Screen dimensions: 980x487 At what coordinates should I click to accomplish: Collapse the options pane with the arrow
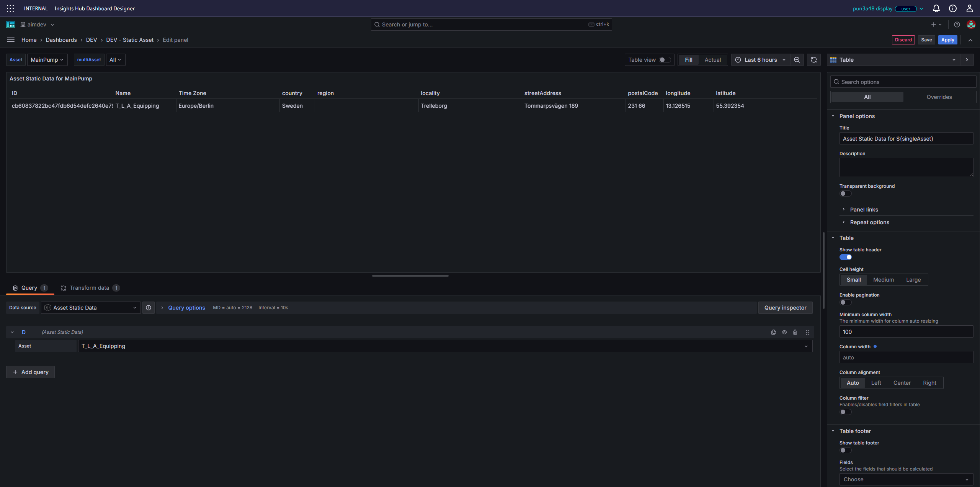(x=967, y=60)
